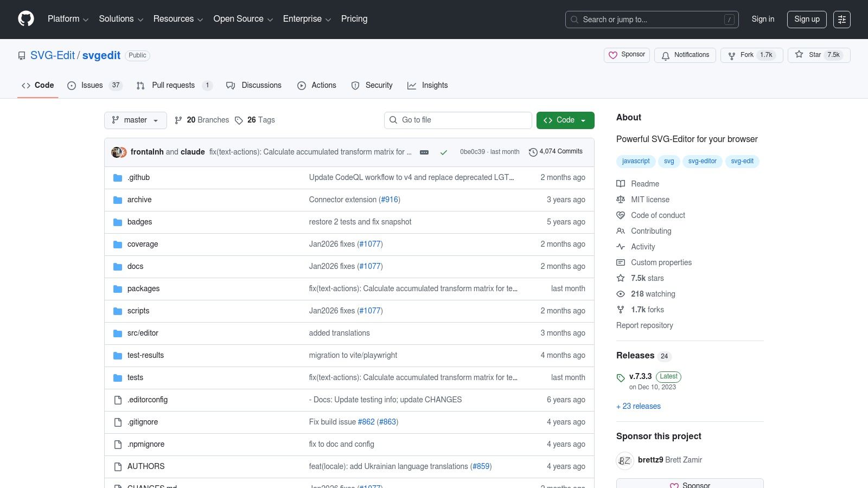Switch to the Pull requests tab
The width and height of the screenshot is (868, 488).
point(174,86)
